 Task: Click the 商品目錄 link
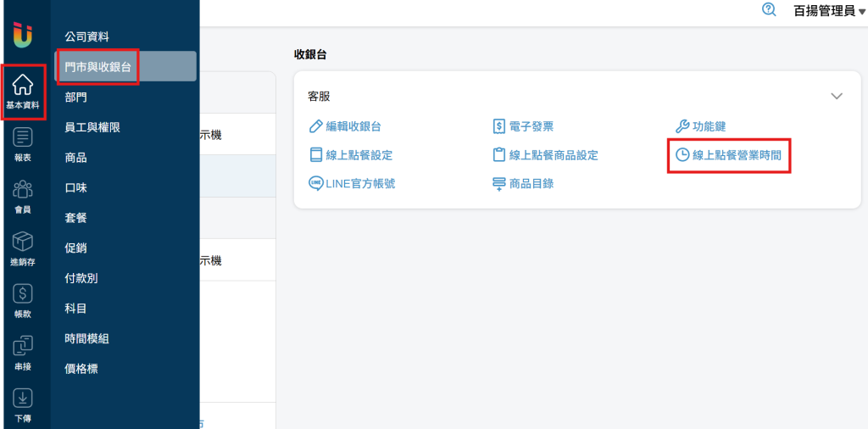tap(523, 183)
